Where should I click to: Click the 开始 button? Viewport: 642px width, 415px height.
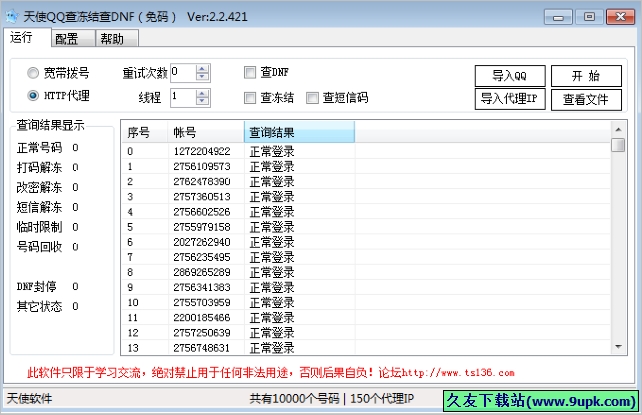pos(586,76)
